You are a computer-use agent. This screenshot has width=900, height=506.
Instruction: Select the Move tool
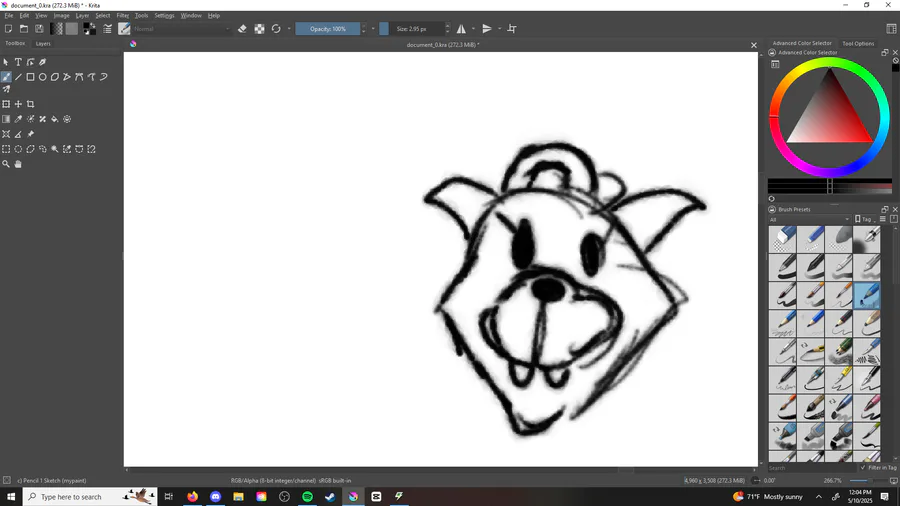pos(18,104)
